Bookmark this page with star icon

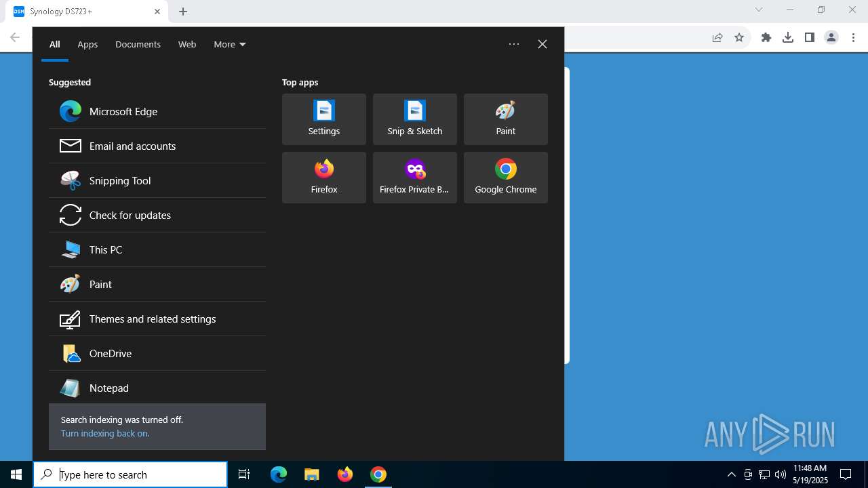739,37
